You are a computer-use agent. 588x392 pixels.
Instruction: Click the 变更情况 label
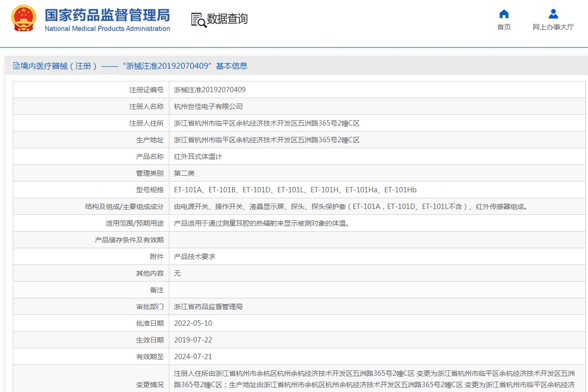pyautogui.click(x=150, y=385)
